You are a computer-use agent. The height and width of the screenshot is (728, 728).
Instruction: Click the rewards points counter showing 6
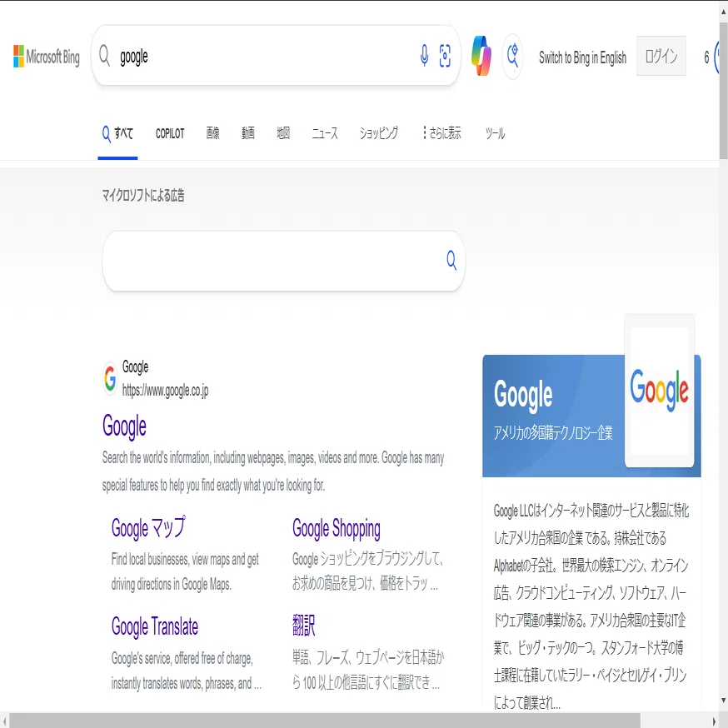(706, 57)
